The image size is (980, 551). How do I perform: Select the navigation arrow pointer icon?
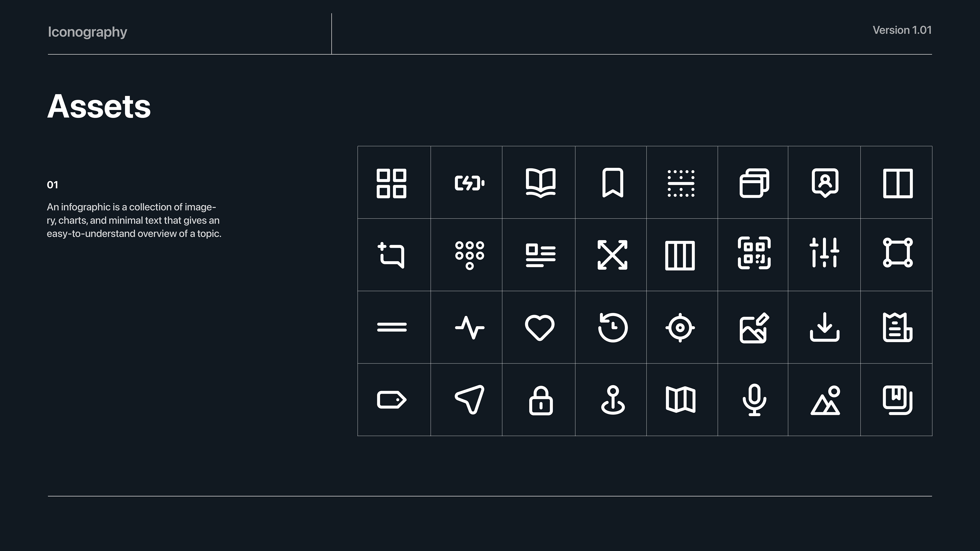coord(470,400)
